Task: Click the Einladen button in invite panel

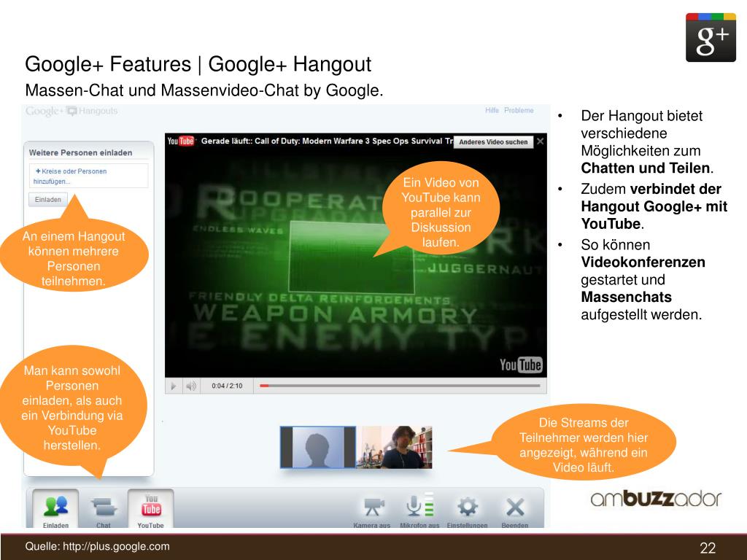Action: pyautogui.click(x=48, y=200)
